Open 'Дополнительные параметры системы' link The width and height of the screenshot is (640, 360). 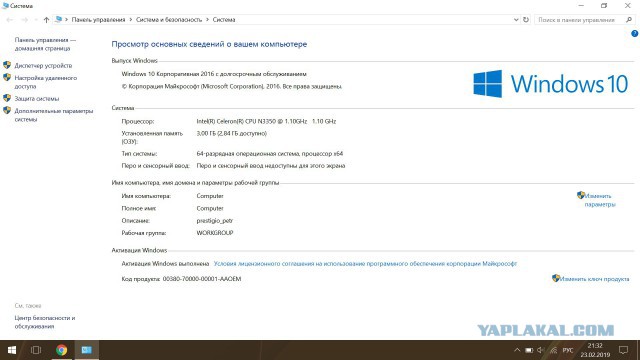coord(54,115)
